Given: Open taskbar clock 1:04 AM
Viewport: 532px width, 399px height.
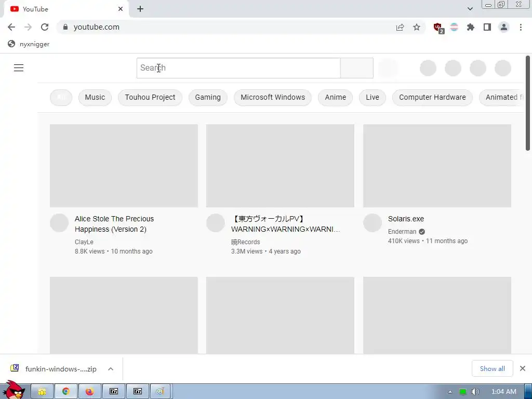Looking at the screenshot, I should tap(504, 392).
